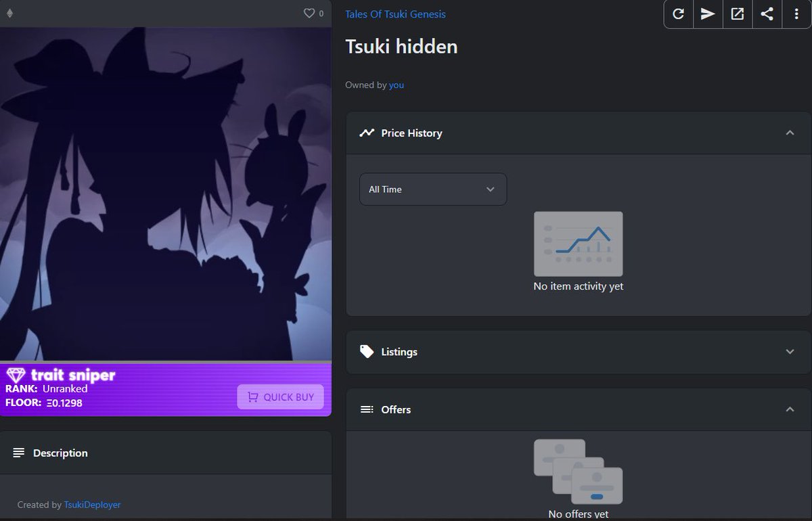Click the Ethereum chain icon above image
This screenshot has width=812, height=521.
(x=9, y=13)
